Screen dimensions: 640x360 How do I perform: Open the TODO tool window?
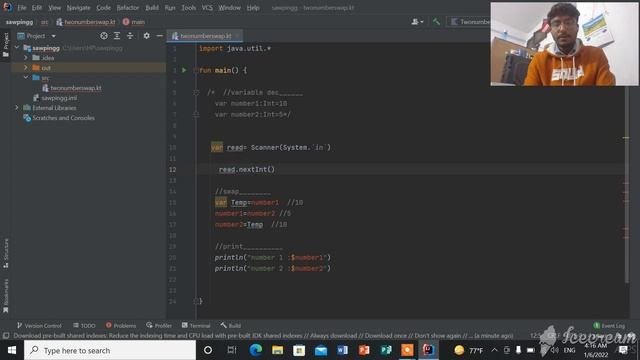click(84, 325)
